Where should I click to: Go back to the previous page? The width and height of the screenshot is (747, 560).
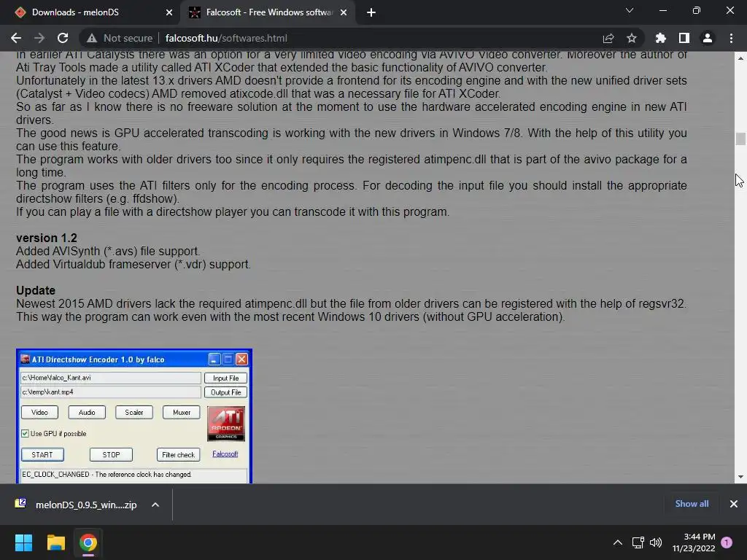[x=16, y=38]
